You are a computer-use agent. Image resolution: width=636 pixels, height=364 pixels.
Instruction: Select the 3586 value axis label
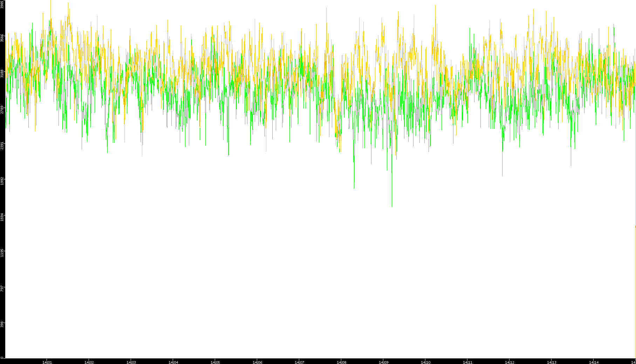coord(2,38)
